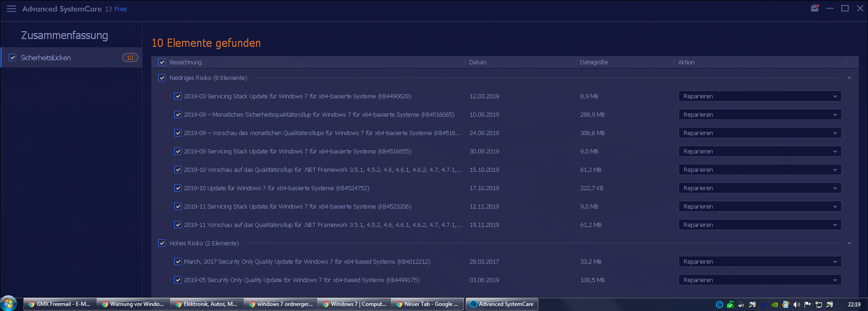Switch to GMX Freemail Chrome taskbar window
This screenshot has width=868, height=311.
click(60, 304)
